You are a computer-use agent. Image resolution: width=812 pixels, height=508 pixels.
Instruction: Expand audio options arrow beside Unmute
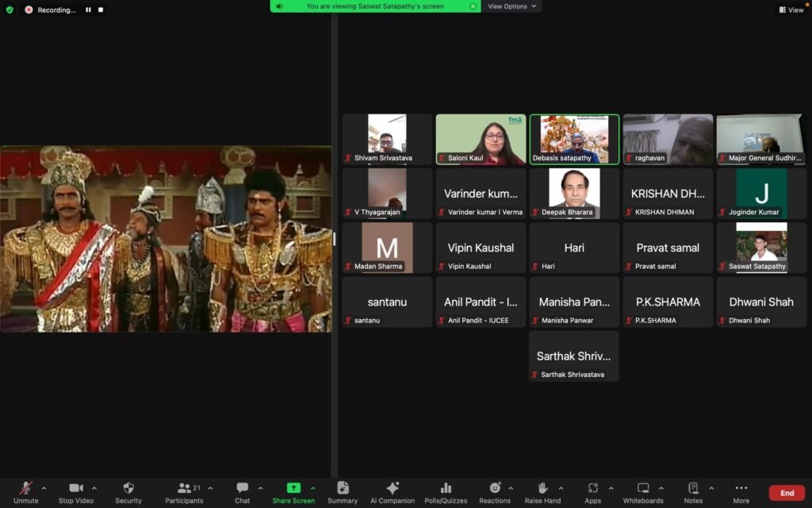tap(44, 488)
